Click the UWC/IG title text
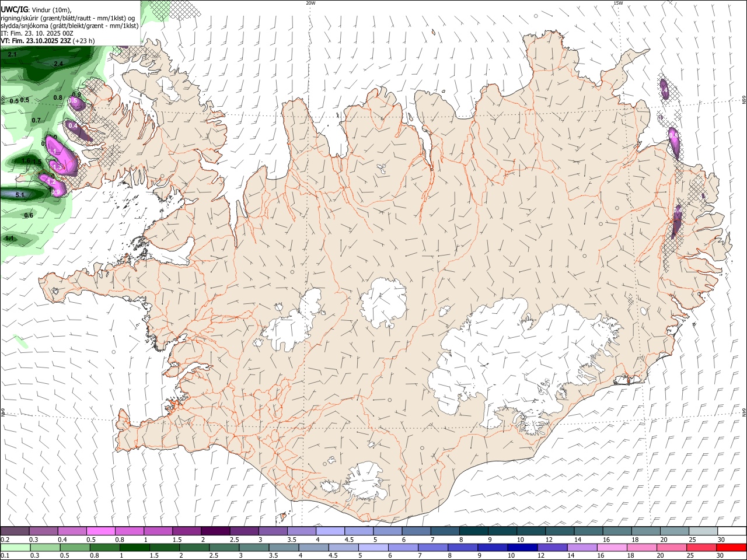The width and height of the screenshot is (747, 560). tap(15, 9)
